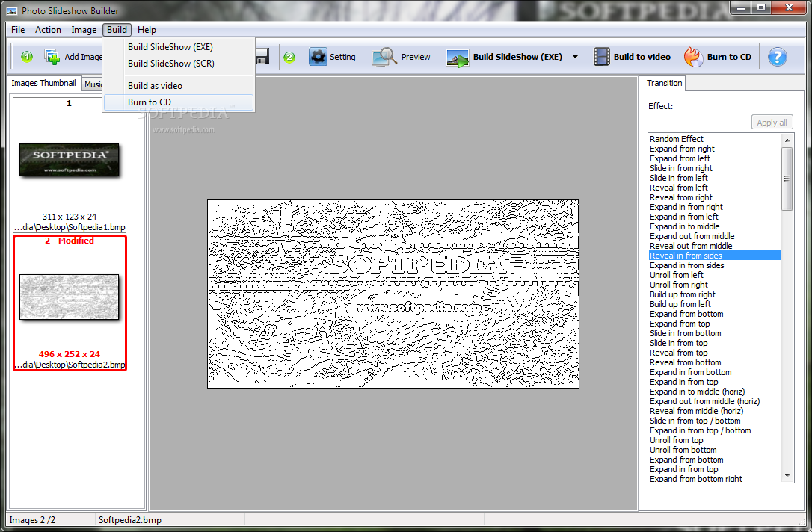Viewport: 812px width, 532px height.
Task: Open help with the blue question mark icon
Action: point(777,56)
